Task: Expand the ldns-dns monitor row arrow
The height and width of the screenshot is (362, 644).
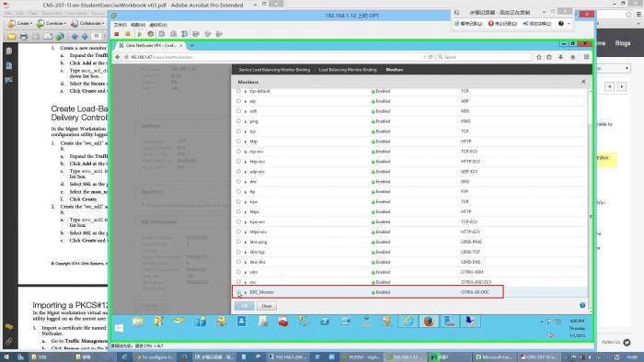Action: (246, 263)
